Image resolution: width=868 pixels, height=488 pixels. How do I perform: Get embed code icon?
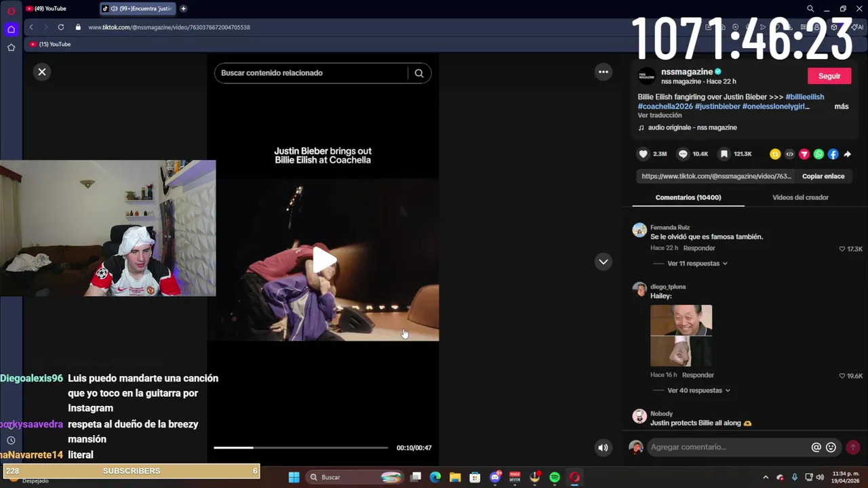point(789,154)
